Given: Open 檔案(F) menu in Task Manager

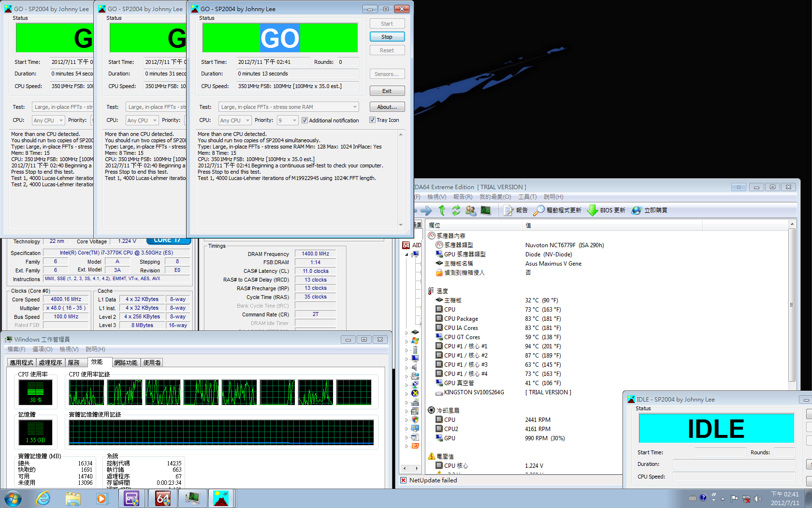Looking at the screenshot, I should (x=16, y=349).
